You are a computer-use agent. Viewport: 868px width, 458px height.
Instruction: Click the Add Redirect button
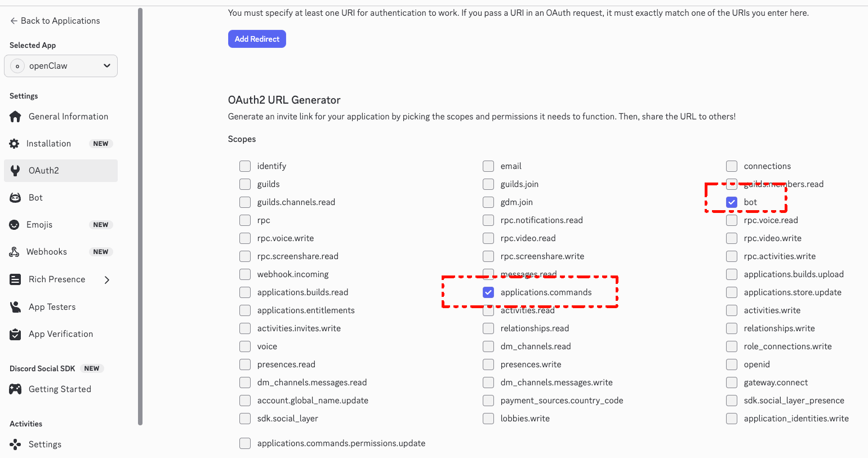coord(257,38)
